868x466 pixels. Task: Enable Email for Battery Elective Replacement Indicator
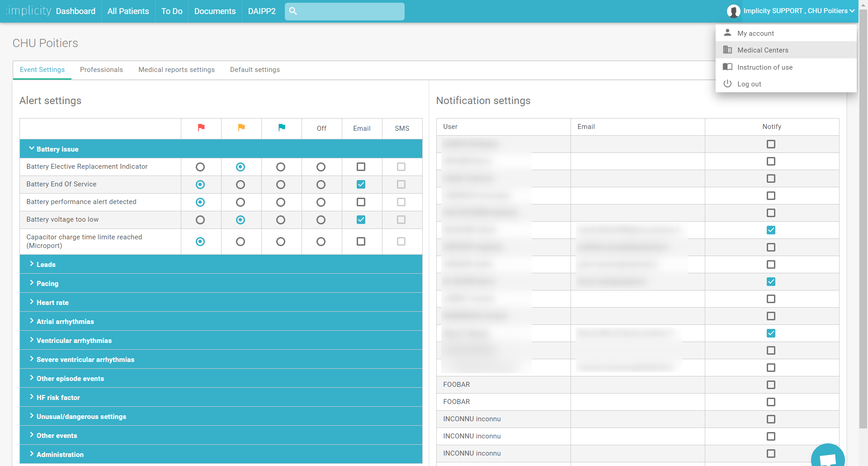coord(361,167)
